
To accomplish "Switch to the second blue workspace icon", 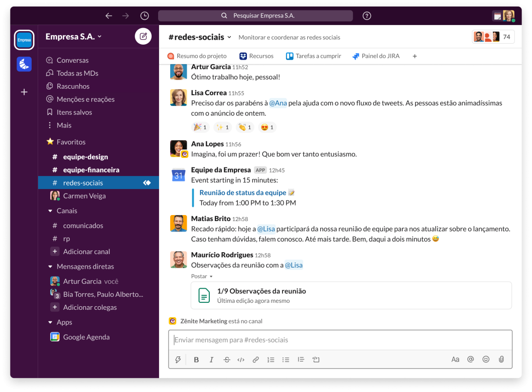I will pos(24,64).
